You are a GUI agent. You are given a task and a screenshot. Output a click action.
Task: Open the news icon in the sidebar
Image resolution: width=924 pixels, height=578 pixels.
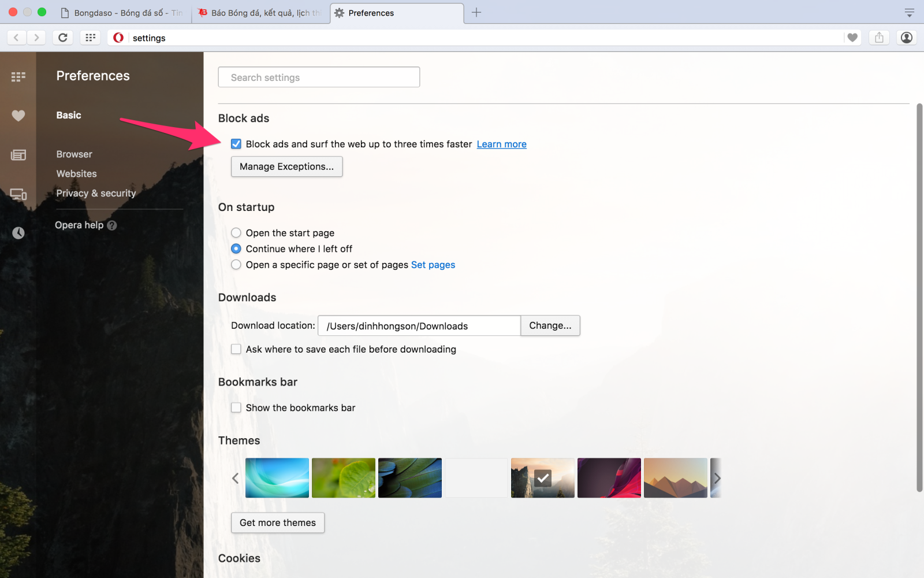point(18,155)
